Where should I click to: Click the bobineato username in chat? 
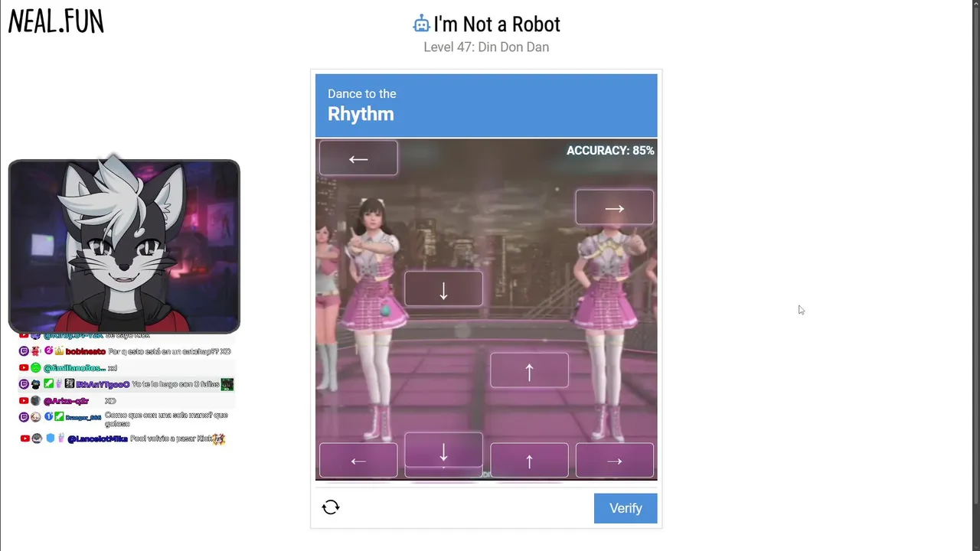tap(85, 351)
